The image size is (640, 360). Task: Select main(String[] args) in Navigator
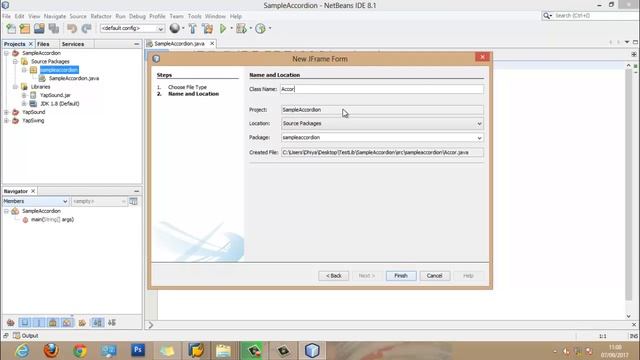52,220
